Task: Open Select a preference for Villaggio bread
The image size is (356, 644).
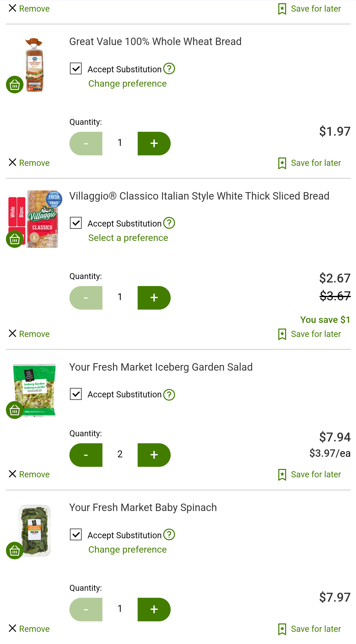Action: click(x=128, y=238)
